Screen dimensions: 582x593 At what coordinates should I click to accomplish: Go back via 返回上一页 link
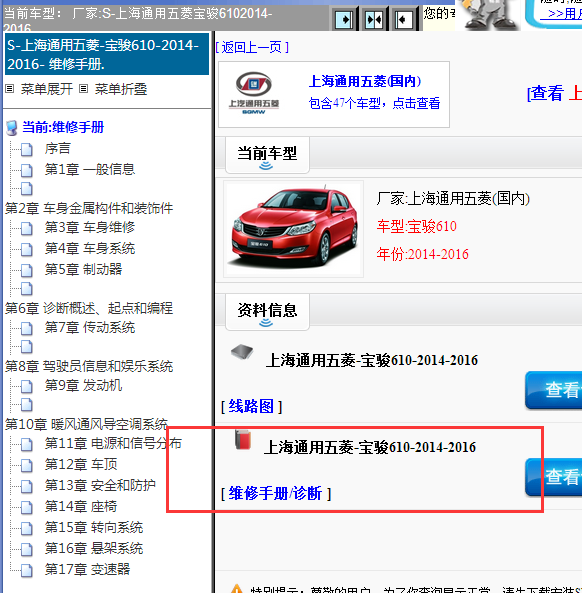point(252,47)
